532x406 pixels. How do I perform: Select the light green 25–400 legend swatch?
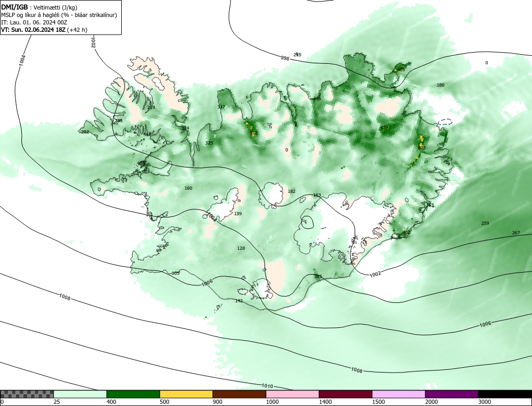(80, 394)
